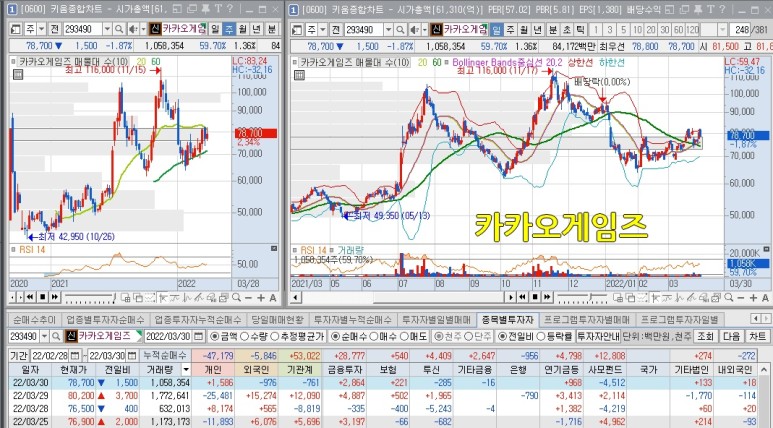The width and height of the screenshot is (773, 428).
Task: Search stock code in right chart window
Action: pos(400,30)
